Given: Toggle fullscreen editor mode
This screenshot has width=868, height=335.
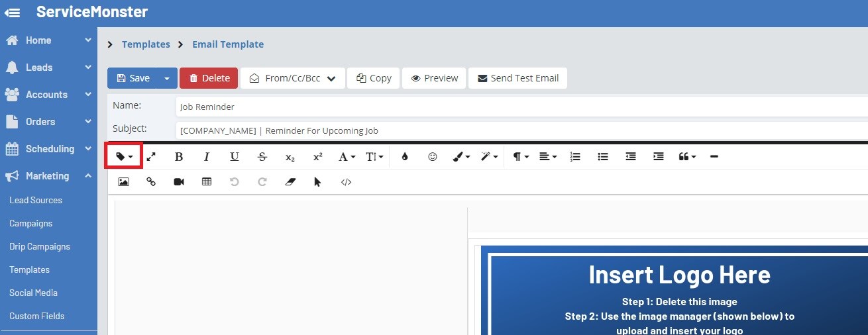Looking at the screenshot, I should [x=151, y=157].
